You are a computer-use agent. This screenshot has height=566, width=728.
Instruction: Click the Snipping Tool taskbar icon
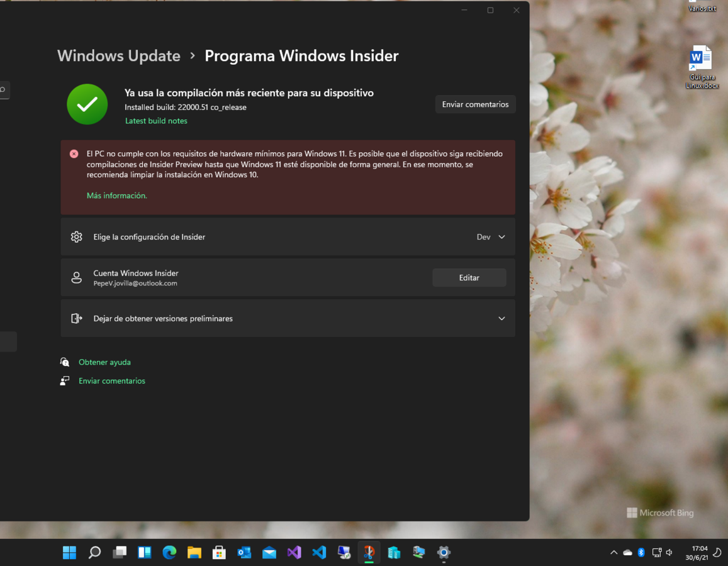point(369,552)
